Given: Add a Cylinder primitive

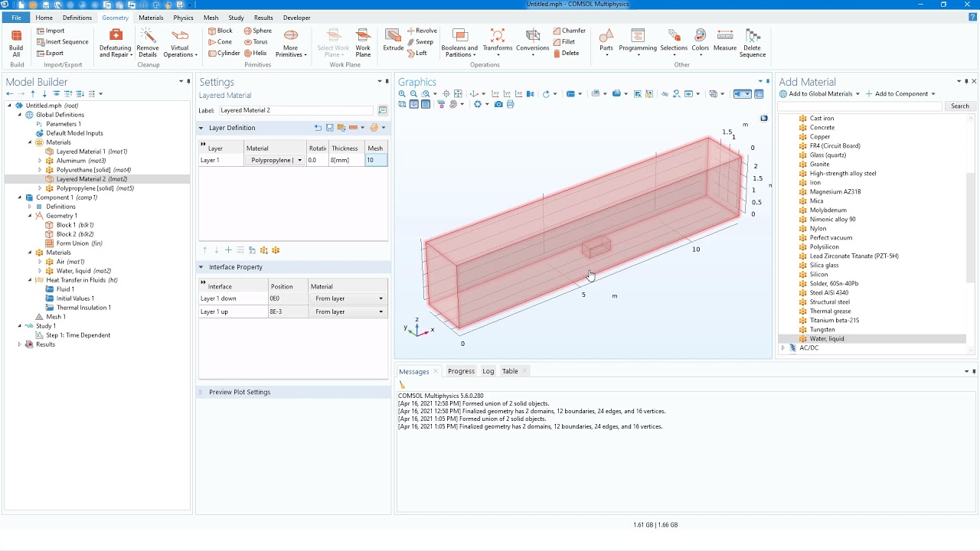Looking at the screenshot, I should tap(224, 54).
